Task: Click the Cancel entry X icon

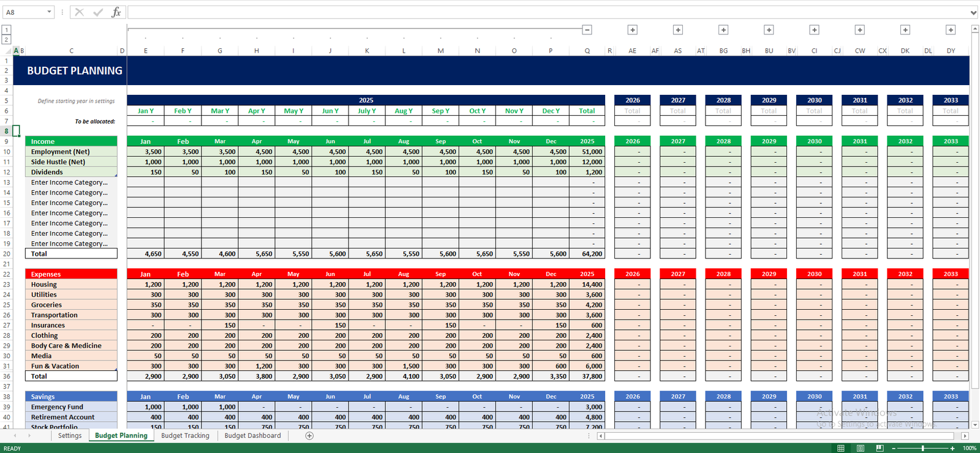Action: pyautogui.click(x=79, y=12)
